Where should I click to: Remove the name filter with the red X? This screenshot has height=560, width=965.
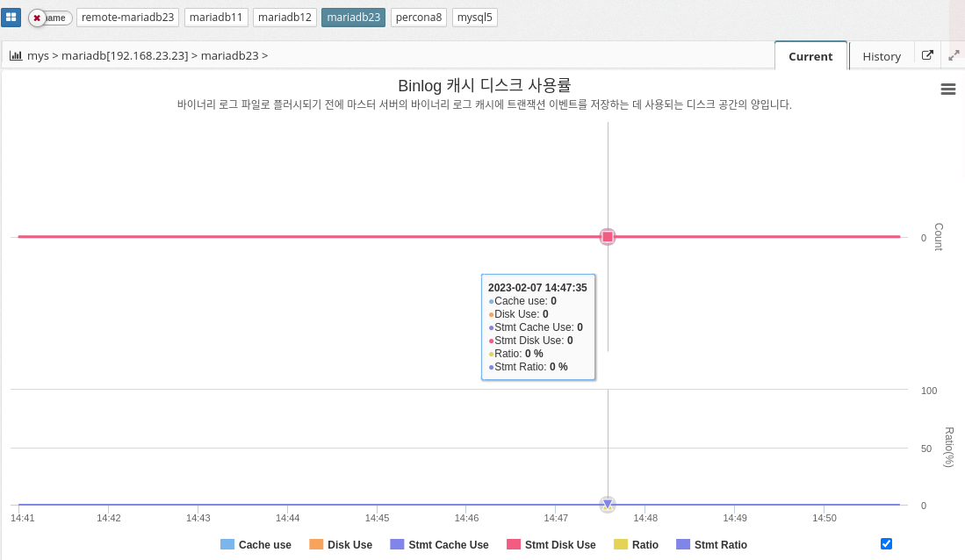pyautogui.click(x=37, y=18)
